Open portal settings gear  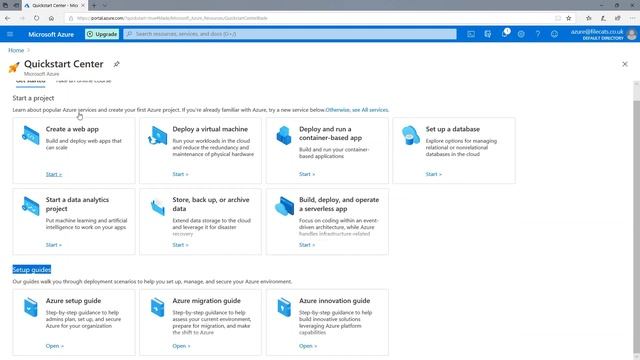click(x=521, y=34)
